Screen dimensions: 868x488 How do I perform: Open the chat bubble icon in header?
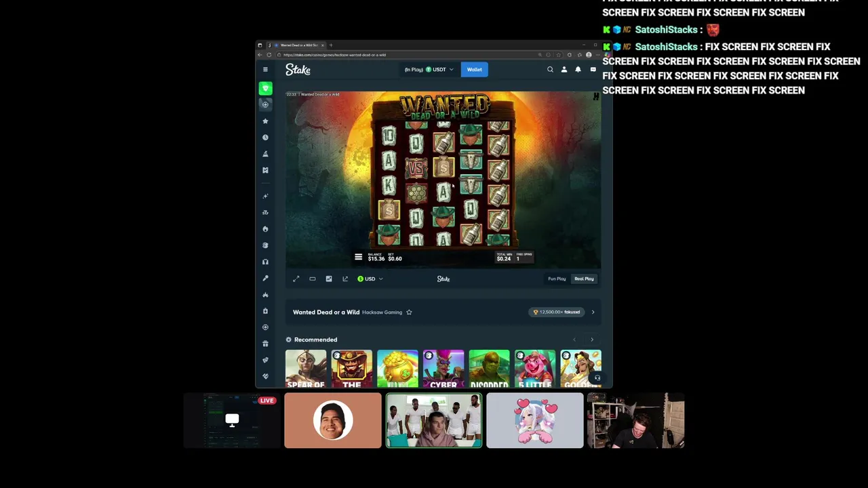tap(593, 69)
